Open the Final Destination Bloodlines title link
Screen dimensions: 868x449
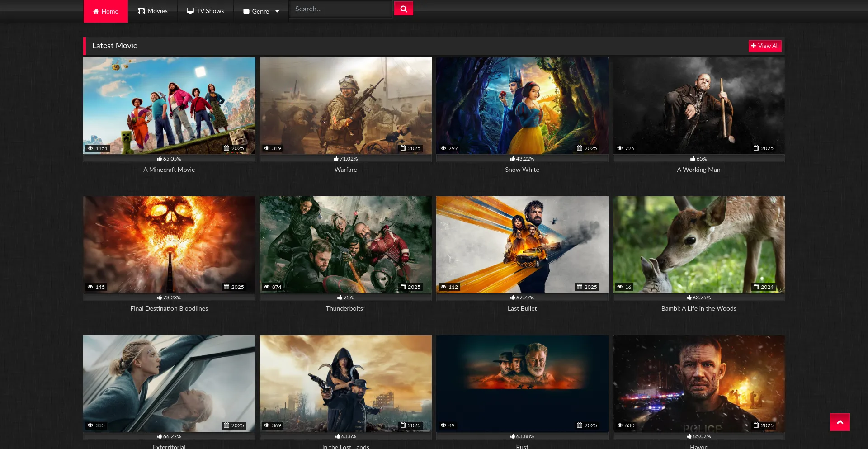click(169, 308)
